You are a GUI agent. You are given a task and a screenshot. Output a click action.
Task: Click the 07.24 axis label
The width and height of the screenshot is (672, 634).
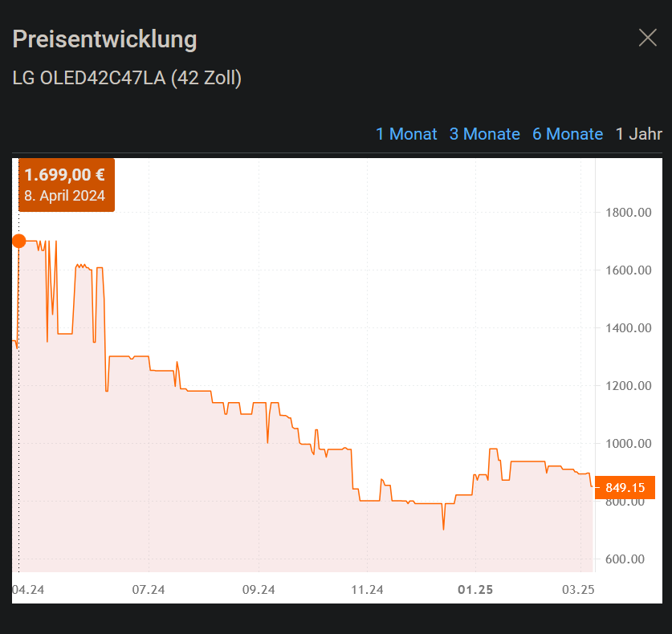pyautogui.click(x=149, y=589)
